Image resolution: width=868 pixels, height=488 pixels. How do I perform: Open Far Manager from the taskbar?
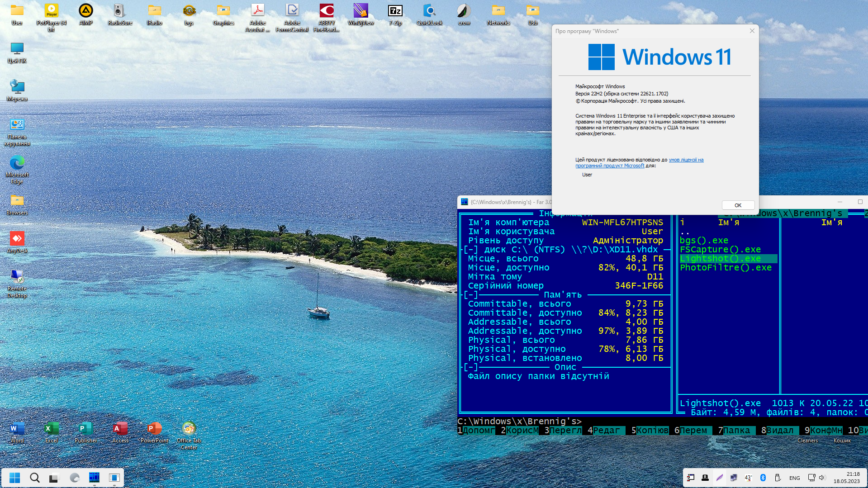pyautogui.click(x=94, y=478)
